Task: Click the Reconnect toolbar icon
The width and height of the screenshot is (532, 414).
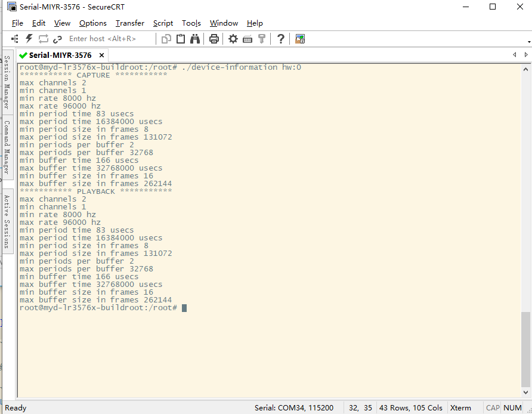Action: [x=44, y=39]
